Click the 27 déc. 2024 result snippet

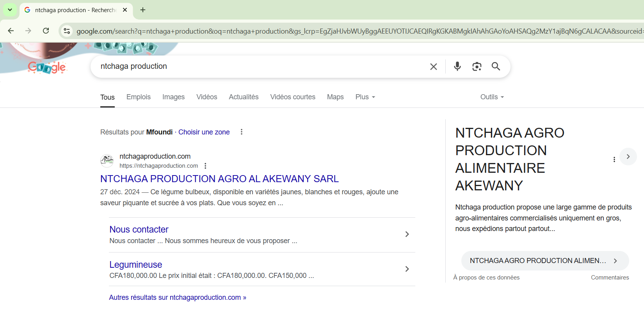click(x=249, y=197)
